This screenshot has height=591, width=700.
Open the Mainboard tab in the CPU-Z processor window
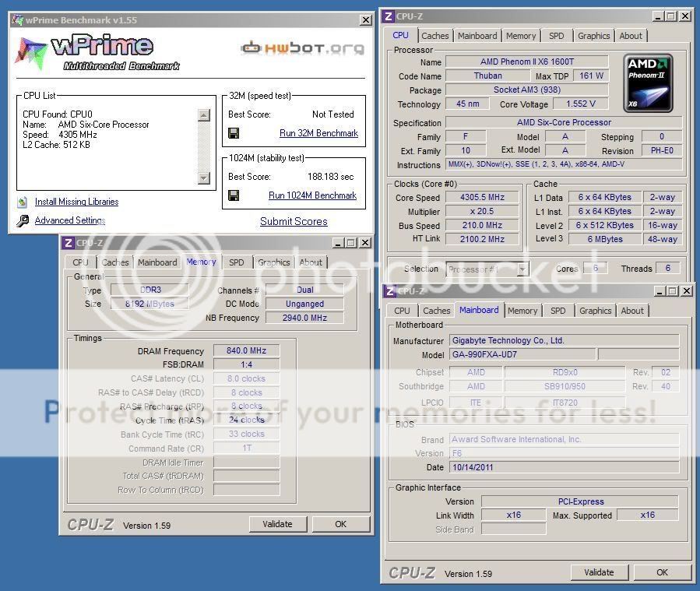point(477,36)
